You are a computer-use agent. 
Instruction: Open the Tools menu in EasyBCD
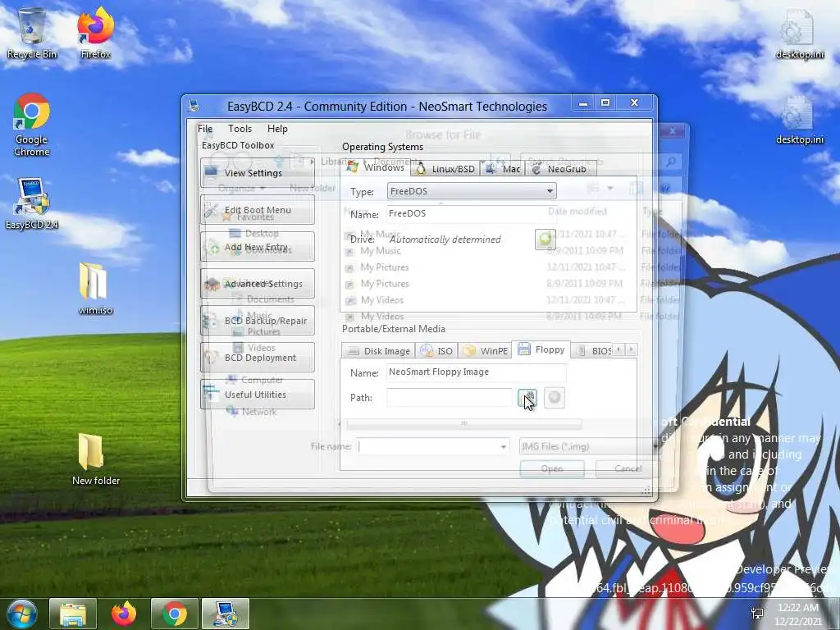[240, 129]
